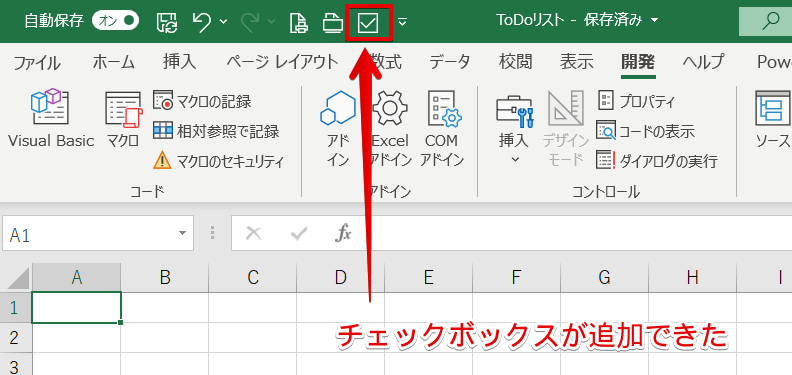Open Customize Quick Access Toolbar dropdown
This screenshot has width=792, height=375.
(x=403, y=22)
